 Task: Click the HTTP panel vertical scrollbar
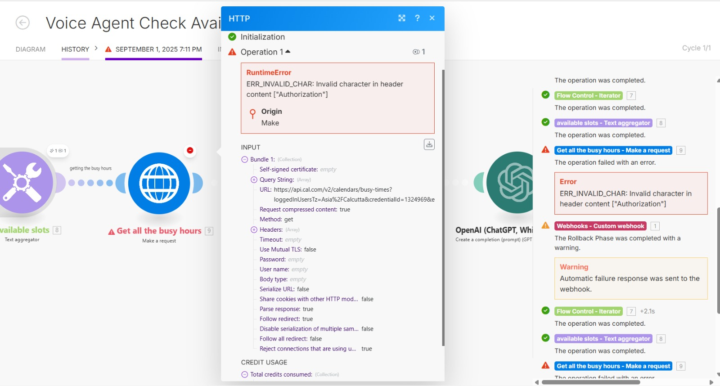click(443, 207)
